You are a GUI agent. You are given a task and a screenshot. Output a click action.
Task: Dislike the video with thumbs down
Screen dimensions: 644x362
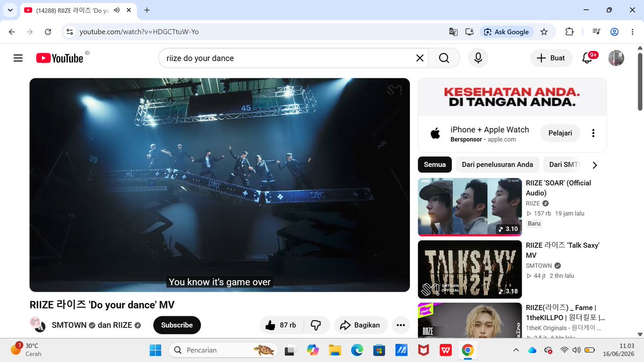pyautogui.click(x=316, y=325)
